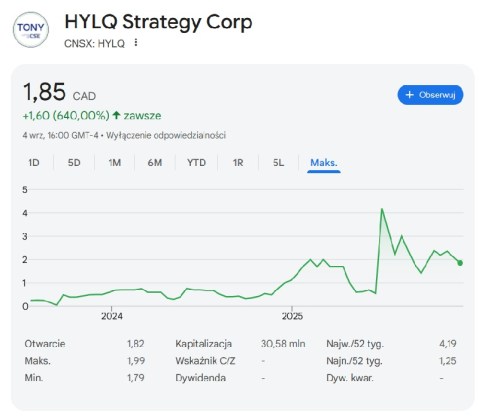479x420 pixels.
Task: Click the Kapitalizacja value 30,58 mln
Action: click(283, 343)
